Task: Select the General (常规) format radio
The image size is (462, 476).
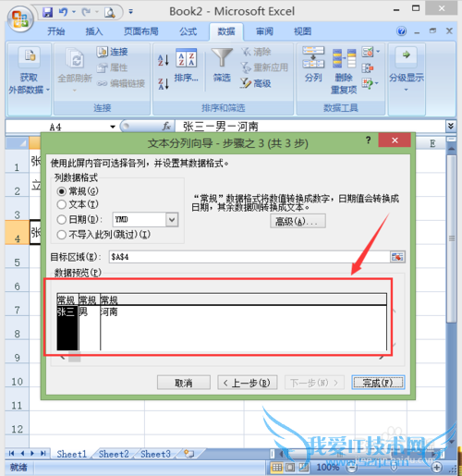Action: 62,191
